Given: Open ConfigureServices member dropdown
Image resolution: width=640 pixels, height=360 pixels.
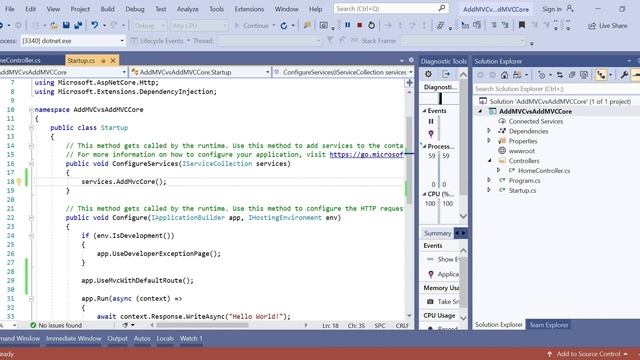Looking at the screenshot, I should (344, 72).
